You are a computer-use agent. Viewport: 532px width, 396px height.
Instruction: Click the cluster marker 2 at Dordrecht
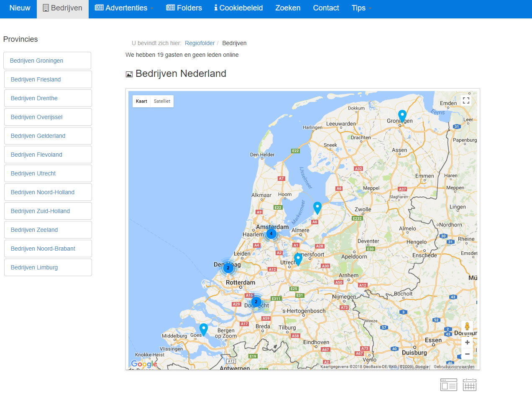256,302
